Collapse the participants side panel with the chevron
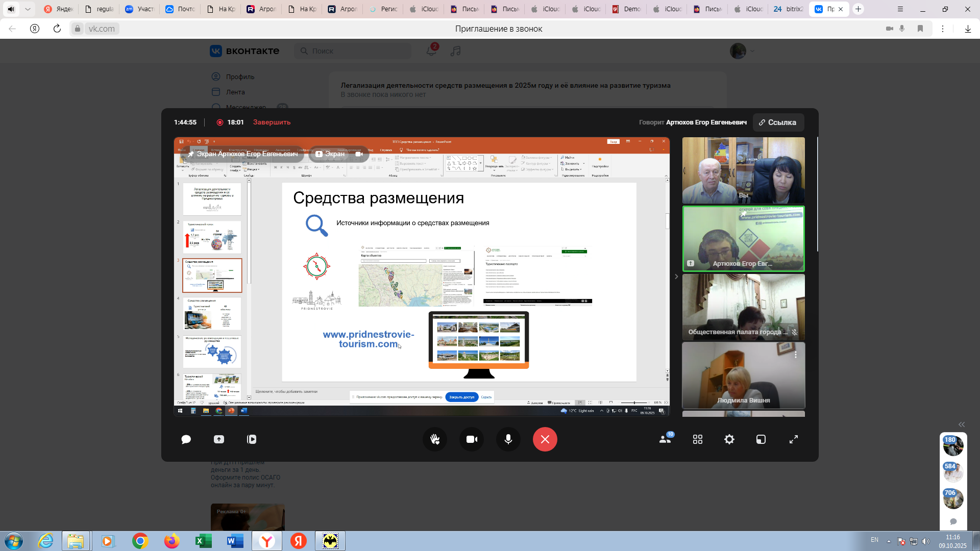Screen dimensions: 980x551 coord(676,277)
